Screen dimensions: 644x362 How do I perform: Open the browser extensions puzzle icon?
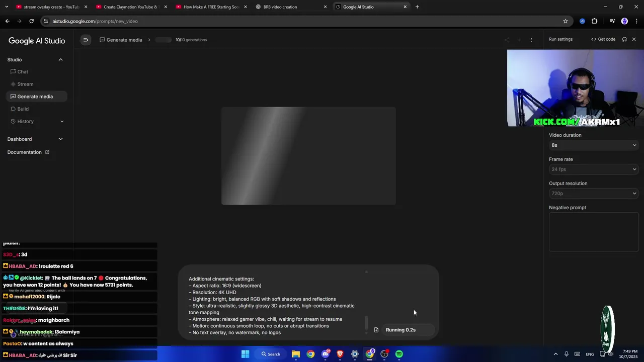point(595,21)
